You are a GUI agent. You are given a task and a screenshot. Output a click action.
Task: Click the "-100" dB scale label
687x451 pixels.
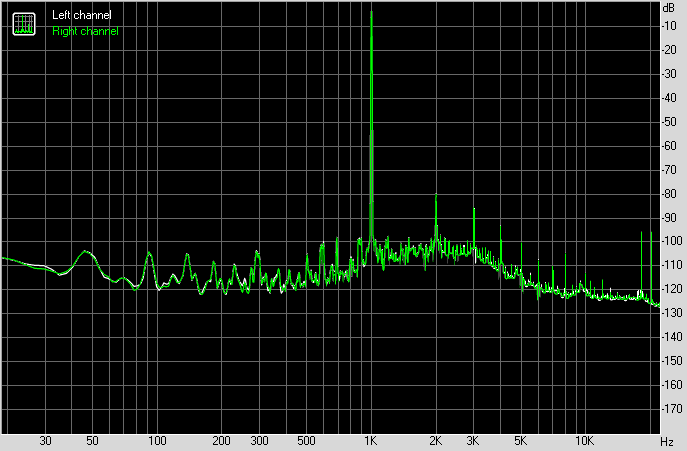[x=672, y=241]
